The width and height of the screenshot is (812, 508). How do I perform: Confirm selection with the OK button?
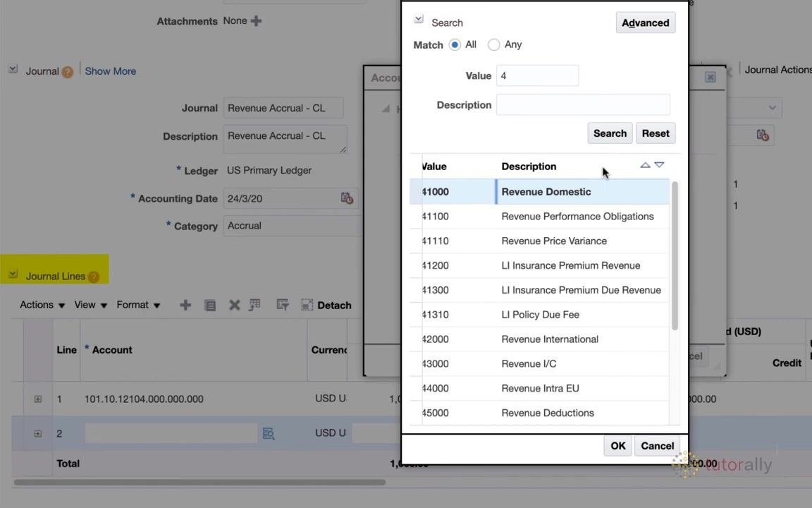[x=617, y=446]
